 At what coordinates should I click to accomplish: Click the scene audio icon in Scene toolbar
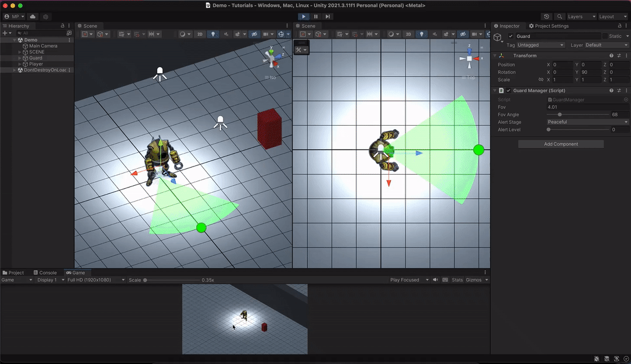click(x=227, y=34)
